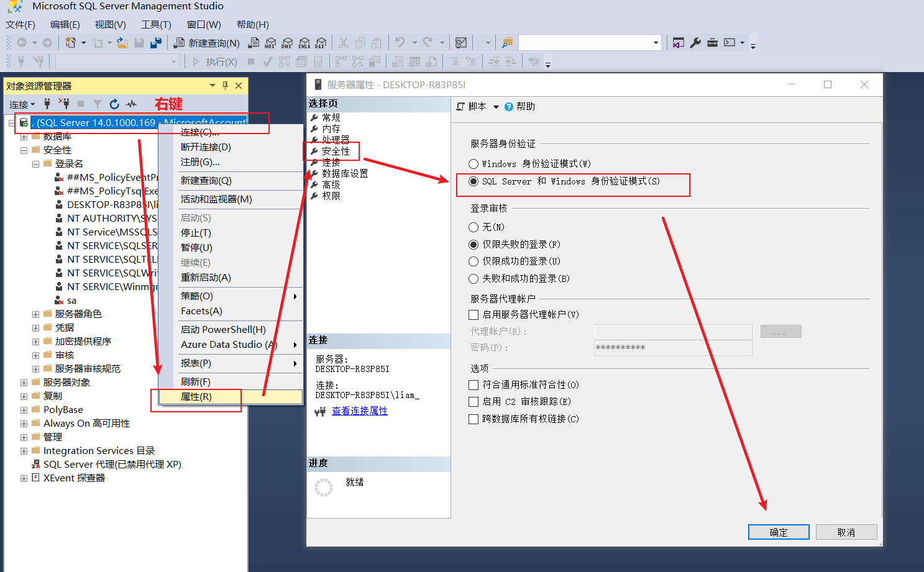Check 符合通用标准符合性 option
This screenshot has height=572, width=924.
tap(473, 385)
